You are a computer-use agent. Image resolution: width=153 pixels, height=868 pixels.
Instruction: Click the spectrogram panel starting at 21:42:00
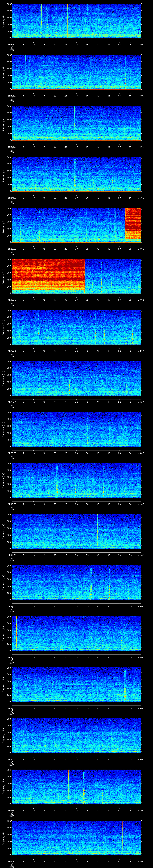tap(77, 583)
